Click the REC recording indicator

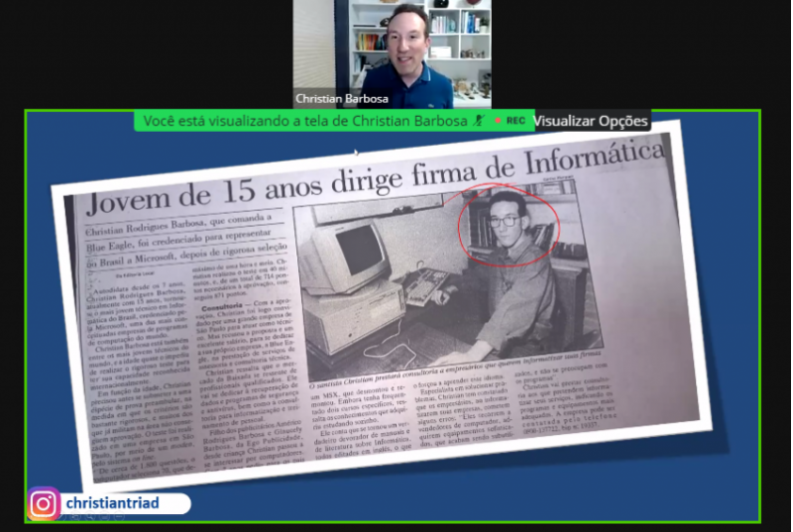pos(510,121)
